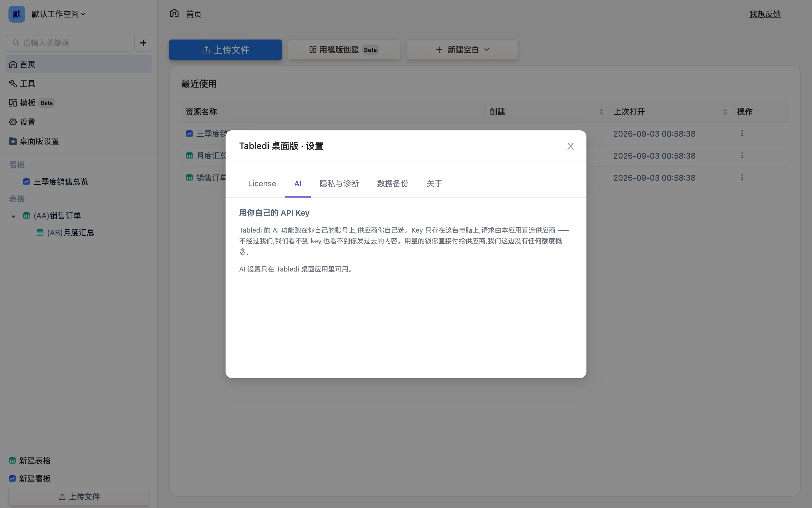Click the sidebar bottom 上传文件 button
This screenshot has width=812, height=508.
pos(79,497)
